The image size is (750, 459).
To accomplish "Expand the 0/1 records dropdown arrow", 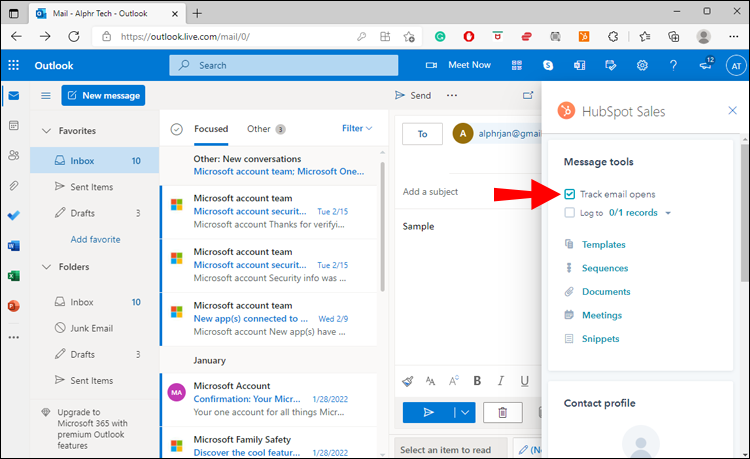I will point(668,213).
